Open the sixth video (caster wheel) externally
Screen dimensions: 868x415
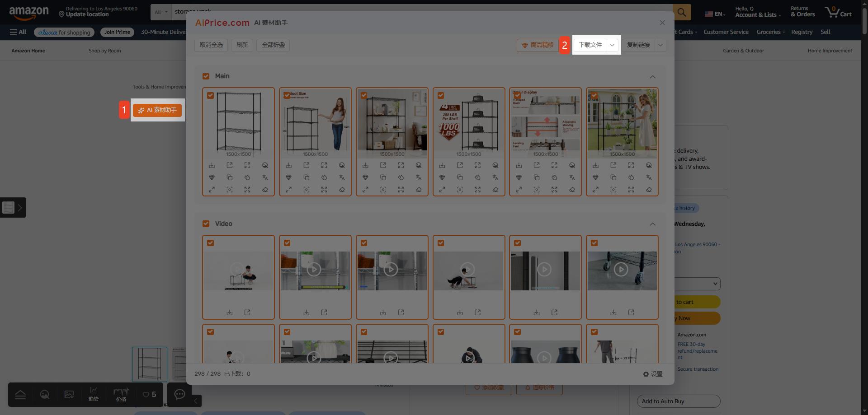click(x=631, y=312)
